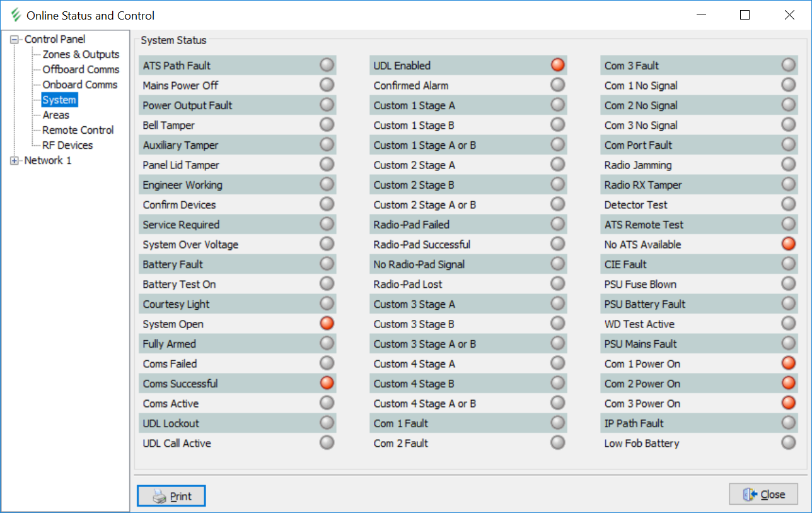812x513 pixels.
Task: Click the red UDL Enabled status indicator
Action: [x=557, y=65]
